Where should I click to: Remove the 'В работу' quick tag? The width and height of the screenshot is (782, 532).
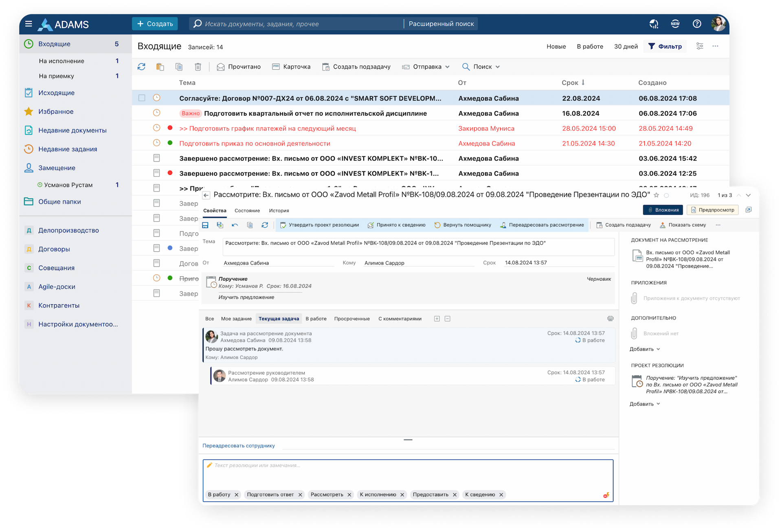pos(236,495)
